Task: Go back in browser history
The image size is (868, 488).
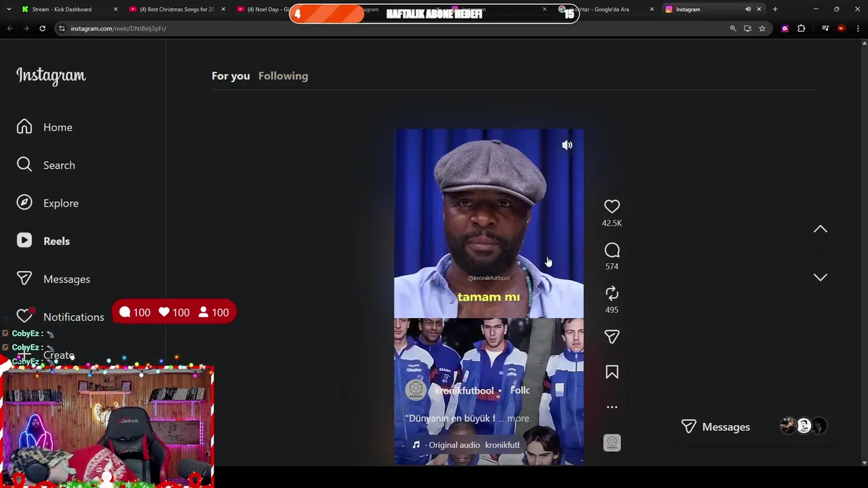Action: [x=9, y=28]
